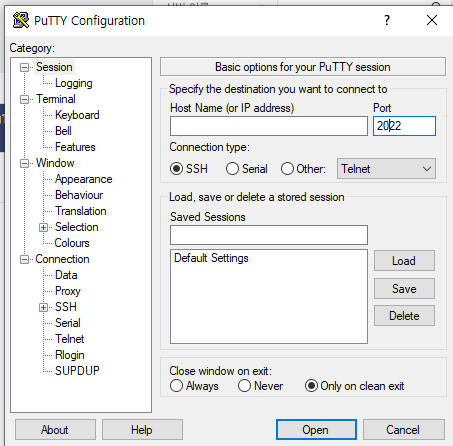Screen dimensions: 453x446
Task: Open the Logging category
Action: (74, 83)
